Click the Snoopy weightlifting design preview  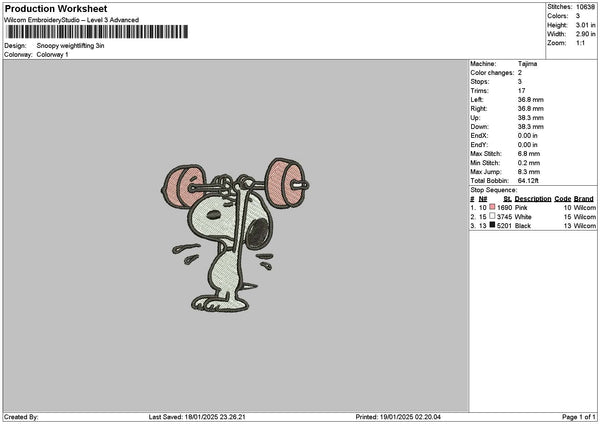click(x=235, y=235)
